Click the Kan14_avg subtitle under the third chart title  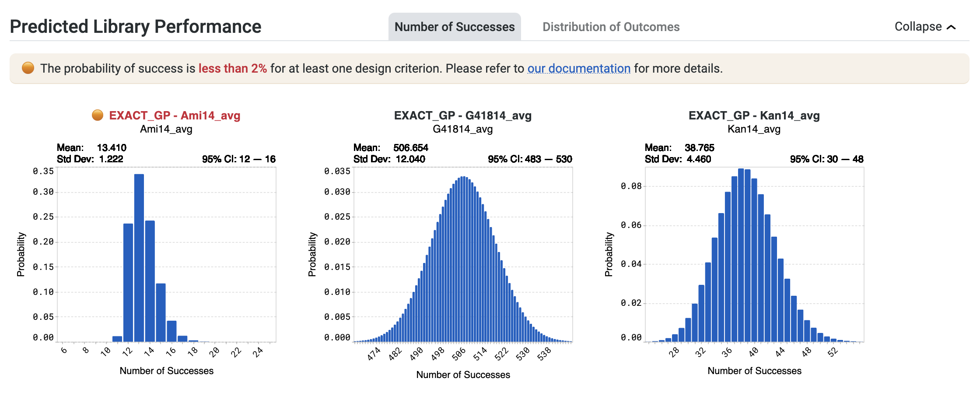tap(754, 129)
